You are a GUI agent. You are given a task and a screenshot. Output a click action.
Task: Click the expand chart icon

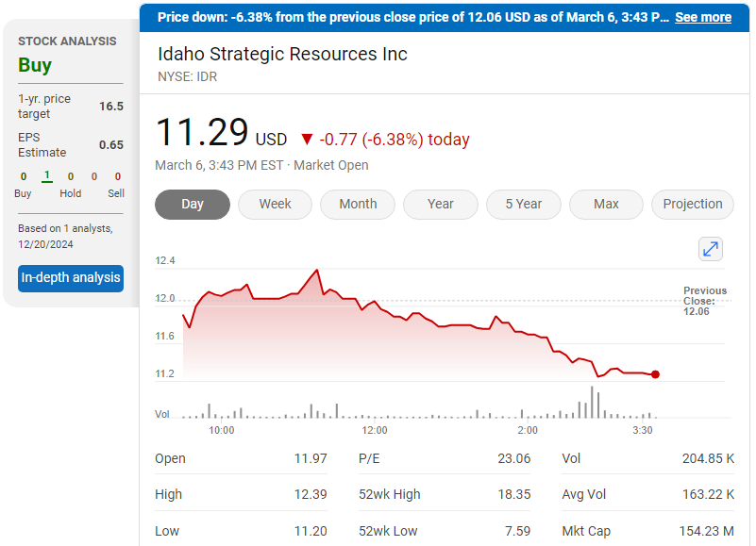pyautogui.click(x=710, y=249)
